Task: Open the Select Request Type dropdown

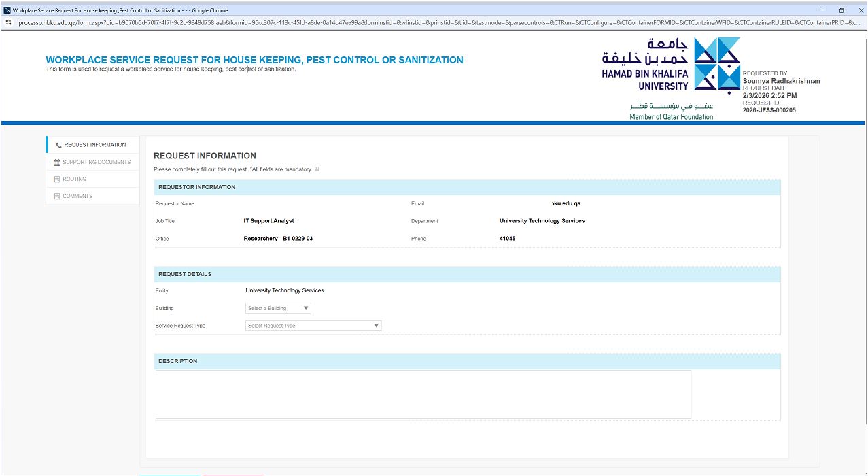Action: [x=313, y=326]
